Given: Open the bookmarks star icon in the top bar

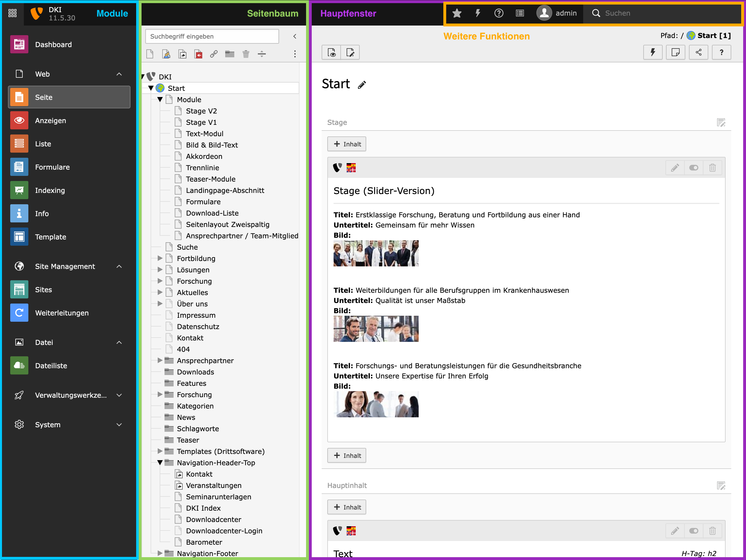Looking at the screenshot, I should [x=457, y=13].
